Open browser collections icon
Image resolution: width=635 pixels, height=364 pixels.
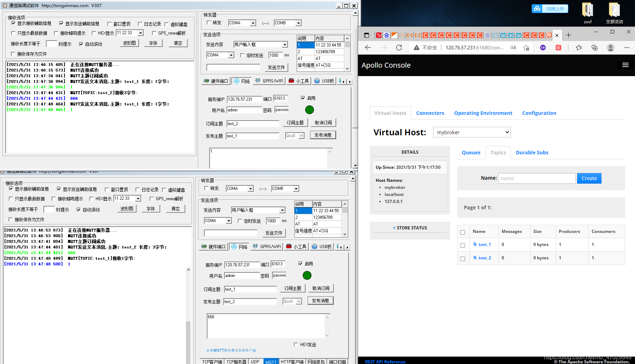click(x=594, y=48)
